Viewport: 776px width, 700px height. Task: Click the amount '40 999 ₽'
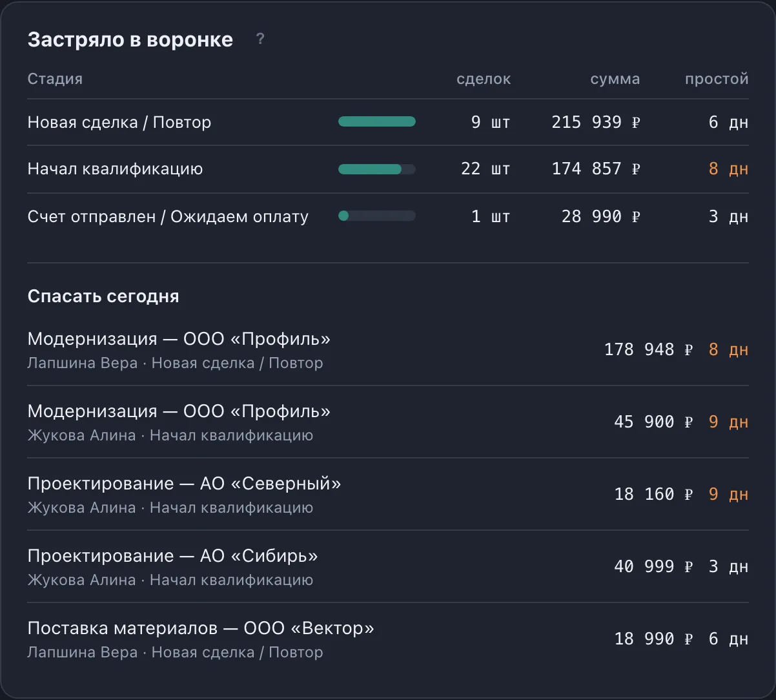[x=653, y=566]
